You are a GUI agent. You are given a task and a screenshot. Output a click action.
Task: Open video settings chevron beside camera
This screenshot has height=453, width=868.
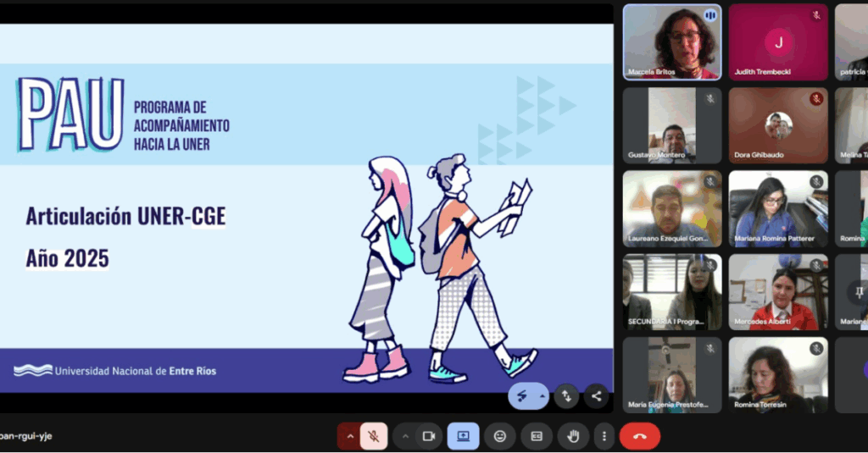405,436
